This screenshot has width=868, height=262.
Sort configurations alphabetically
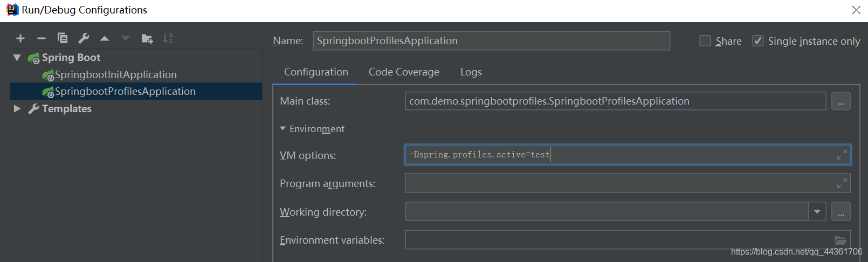pyautogui.click(x=168, y=38)
